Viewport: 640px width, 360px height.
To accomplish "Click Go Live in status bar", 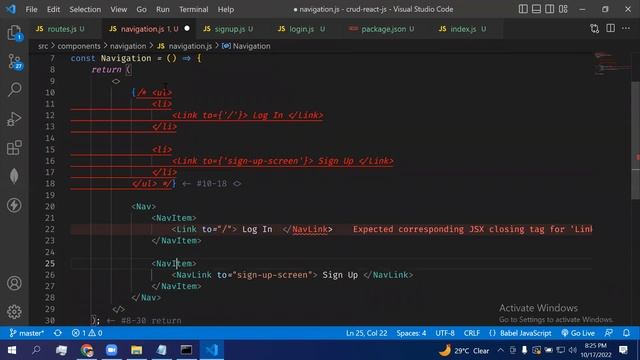I will pyautogui.click(x=578, y=333).
